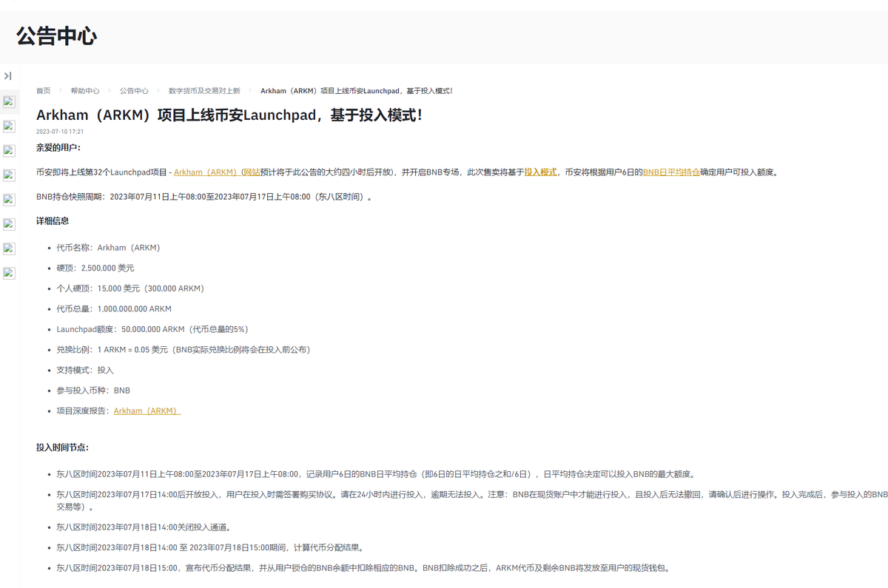Open the 网站 link in the intro paragraph
Screen dimensions: 888x588
click(252, 172)
